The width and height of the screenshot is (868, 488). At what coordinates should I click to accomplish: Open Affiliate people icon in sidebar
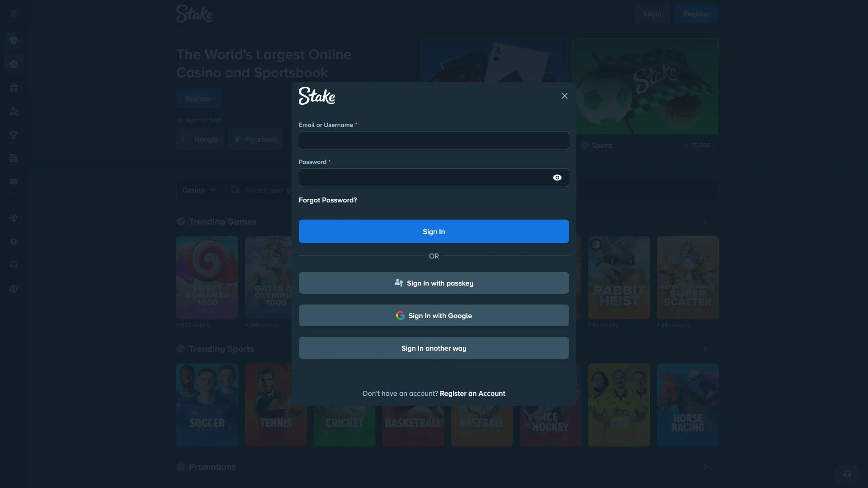[14, 111]
